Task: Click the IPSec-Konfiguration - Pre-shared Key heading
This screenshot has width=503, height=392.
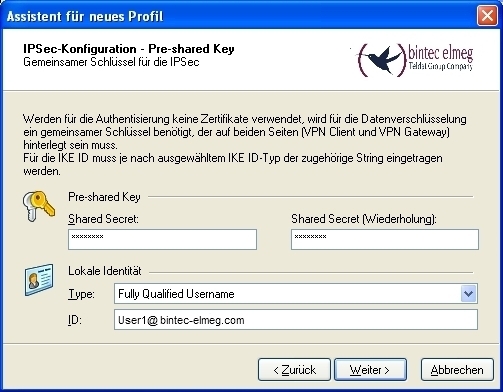Action: [129, 49]
